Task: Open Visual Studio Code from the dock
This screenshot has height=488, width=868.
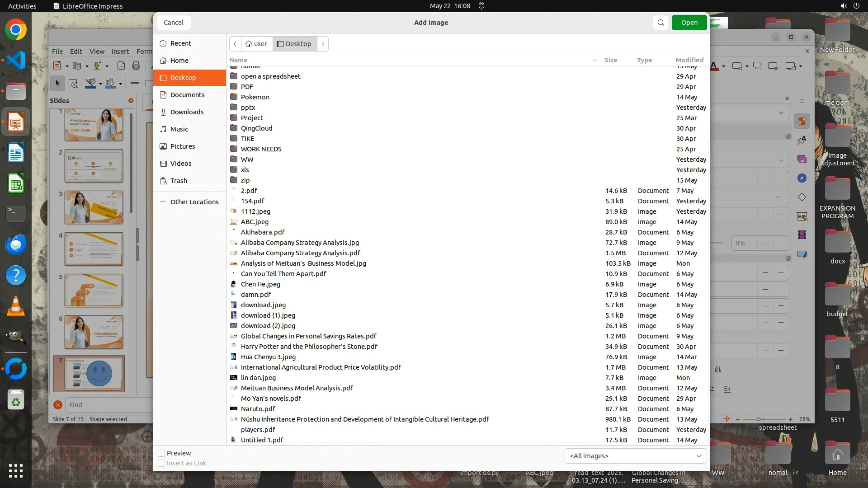Action: [16, 60]
